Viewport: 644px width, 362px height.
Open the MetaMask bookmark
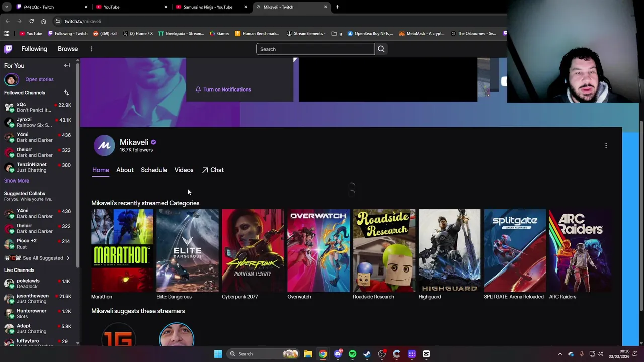coord(422,34)
